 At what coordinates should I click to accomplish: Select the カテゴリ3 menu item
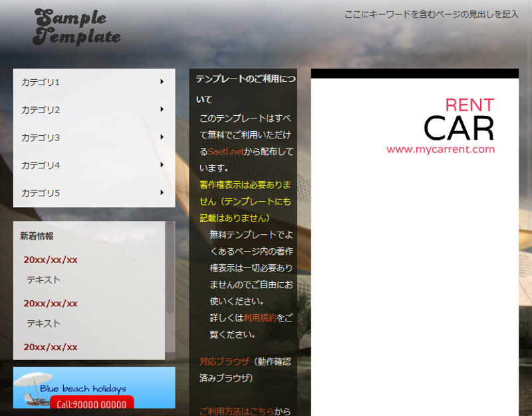coord(41,138)
